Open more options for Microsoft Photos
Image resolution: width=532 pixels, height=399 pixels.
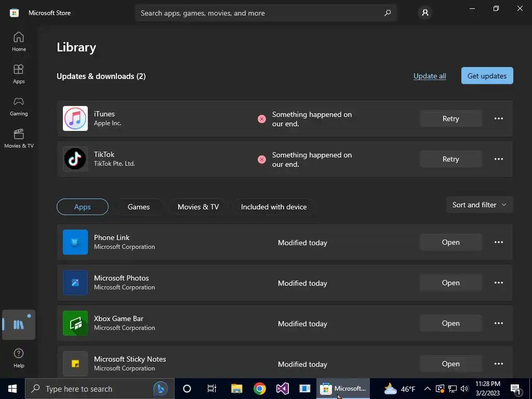tap(498, 283)
